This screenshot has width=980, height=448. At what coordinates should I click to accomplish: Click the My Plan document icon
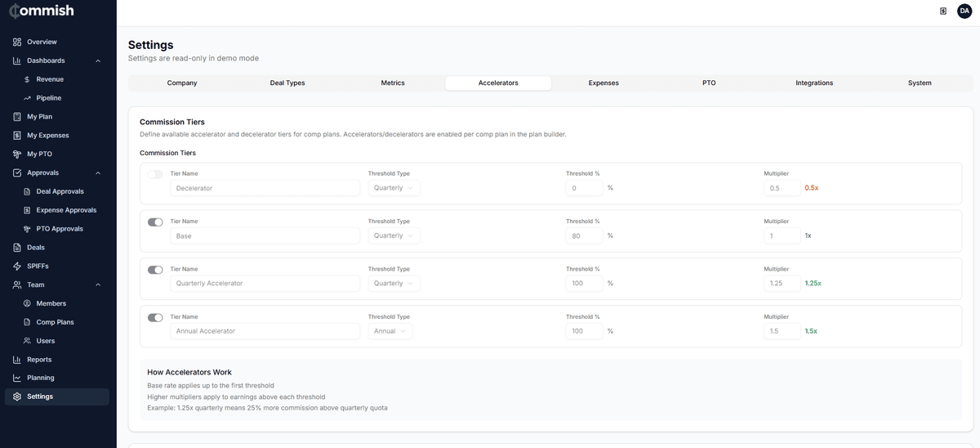(17, 117)
